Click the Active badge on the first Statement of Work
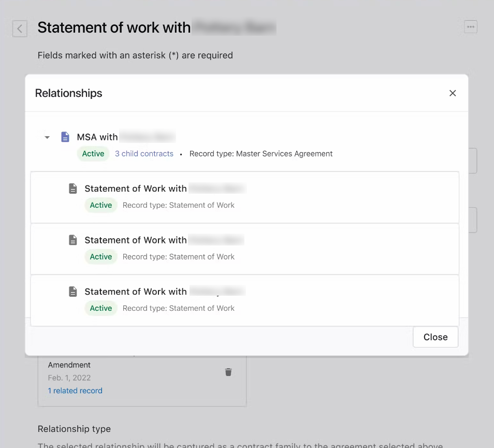This screenshot has width=494, height=448. (100, 205)
